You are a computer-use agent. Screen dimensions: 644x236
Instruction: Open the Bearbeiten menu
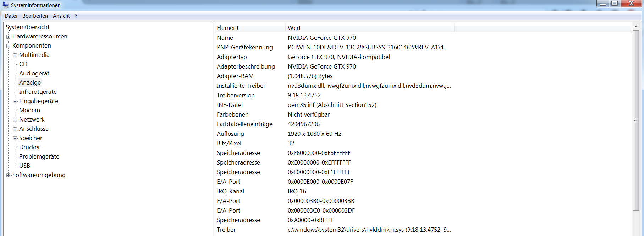point(35,16)
